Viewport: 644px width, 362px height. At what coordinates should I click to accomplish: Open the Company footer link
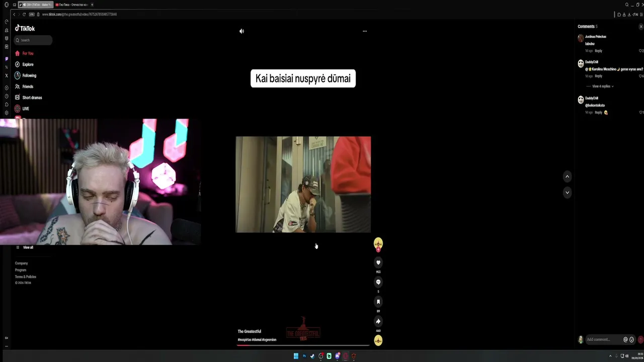pyautogui.click(x=21, y=263)
